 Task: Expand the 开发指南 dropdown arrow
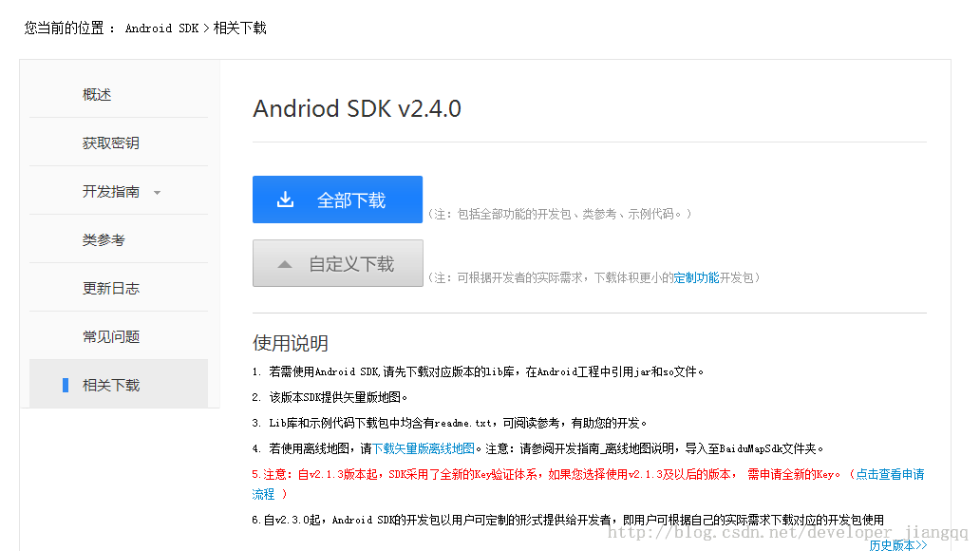(157, 193)
